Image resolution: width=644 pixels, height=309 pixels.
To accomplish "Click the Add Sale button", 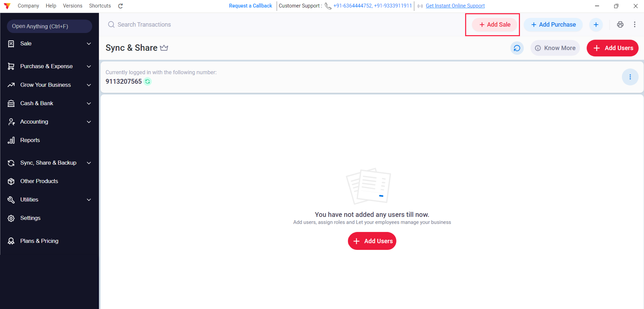I will coord(494,24).
